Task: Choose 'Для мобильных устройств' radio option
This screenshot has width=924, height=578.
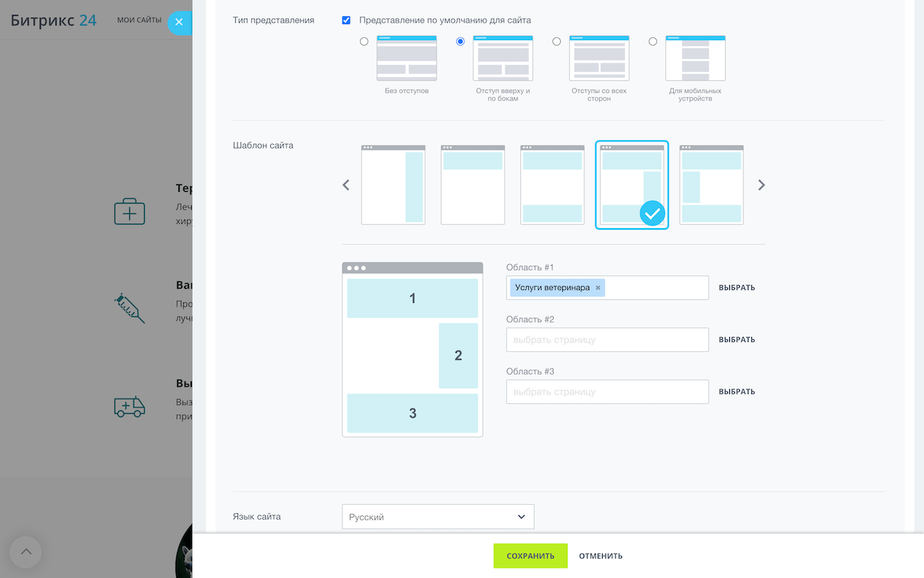Action: click(652, 41)
